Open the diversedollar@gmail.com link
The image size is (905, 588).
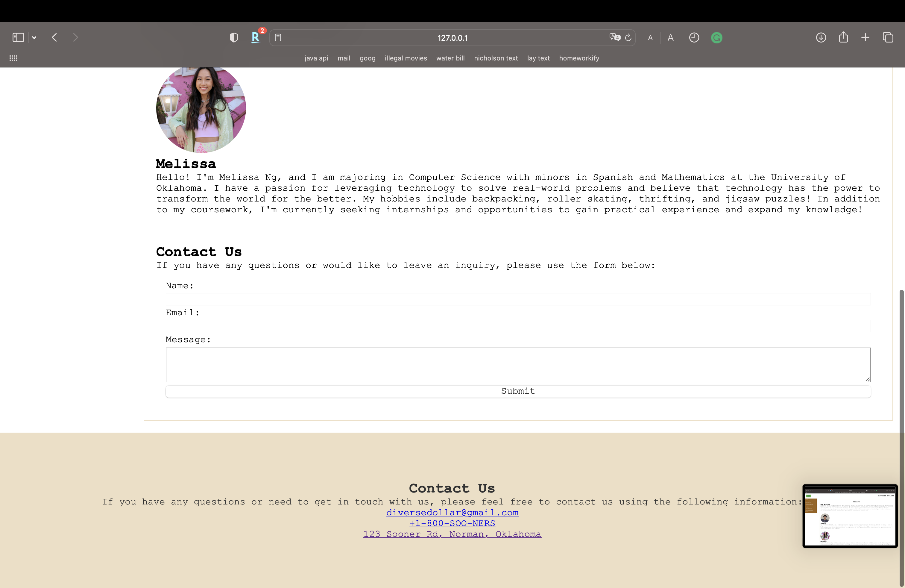click(x=452, y=512)
